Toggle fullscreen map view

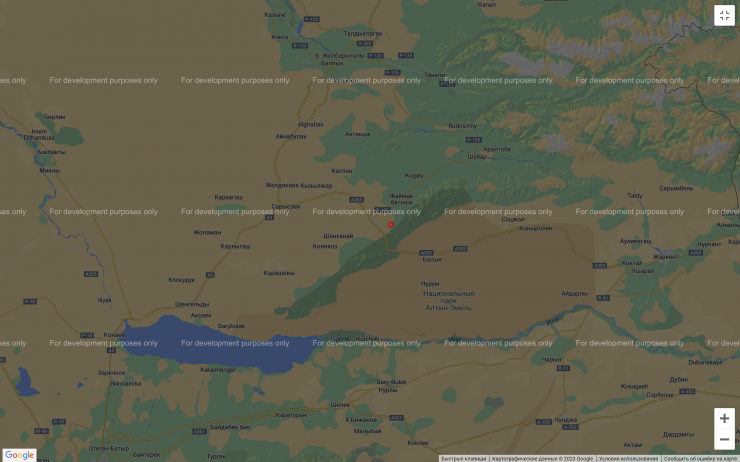[x=724, y=15]
